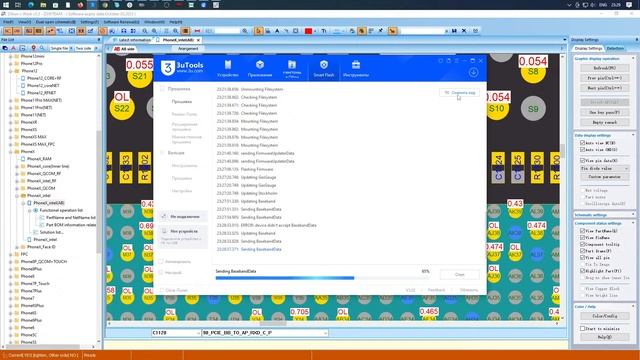Expand the Phone8 folder in file tree
Viewport: 640px width, 360px height.
pyautogui.click(x=11, y=276)
